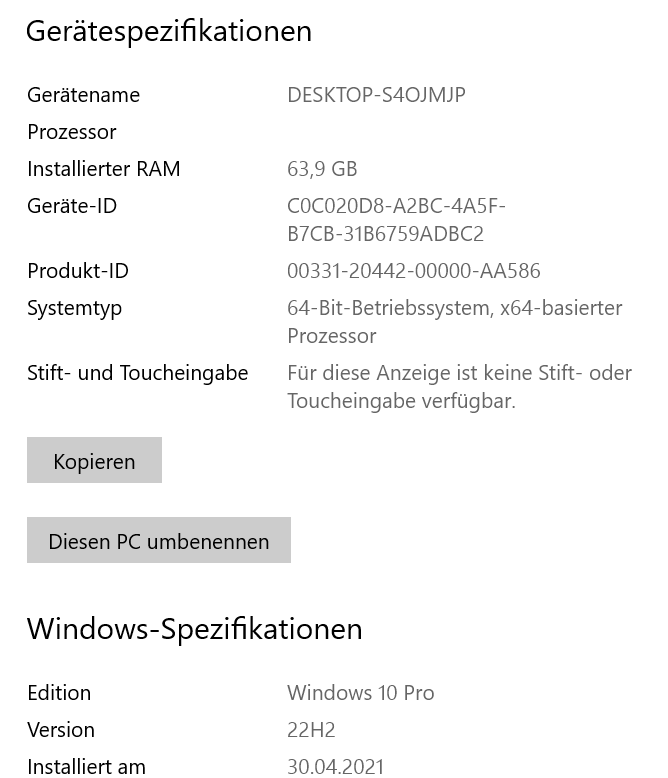Click the Installiert am label
This screenshot has height=778, width=668.
[x=87, y=766]
